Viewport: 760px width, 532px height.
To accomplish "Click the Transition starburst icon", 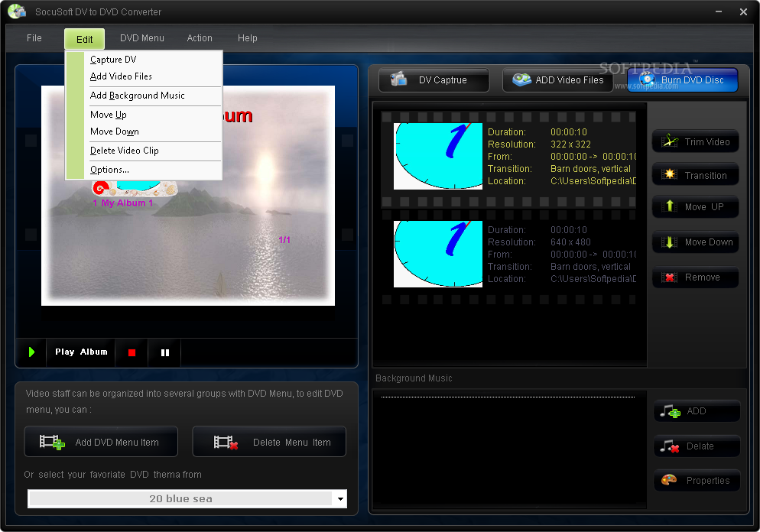I will click(x=670, y=174).
